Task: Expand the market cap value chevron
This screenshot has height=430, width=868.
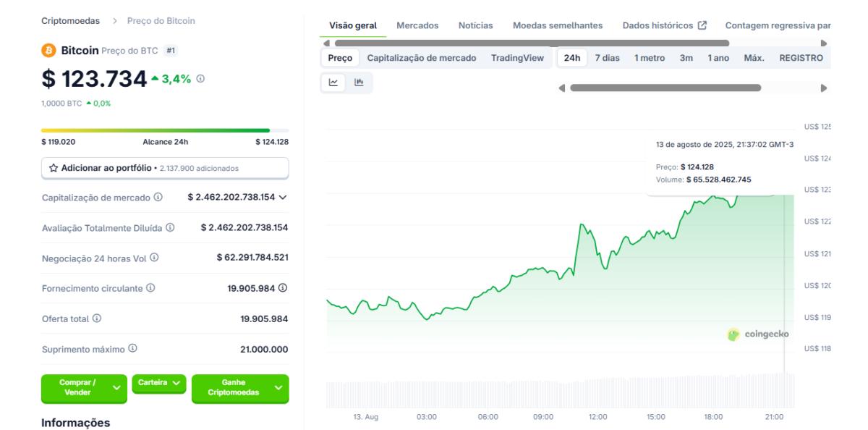Action: point(282,197)
